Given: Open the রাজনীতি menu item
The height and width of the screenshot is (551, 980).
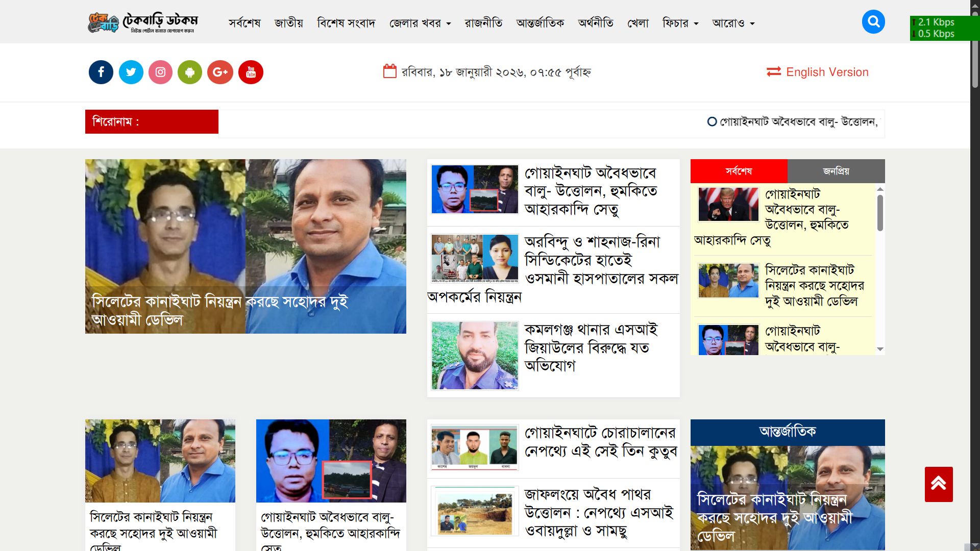Looking at the screenshot, I should 483,23.
